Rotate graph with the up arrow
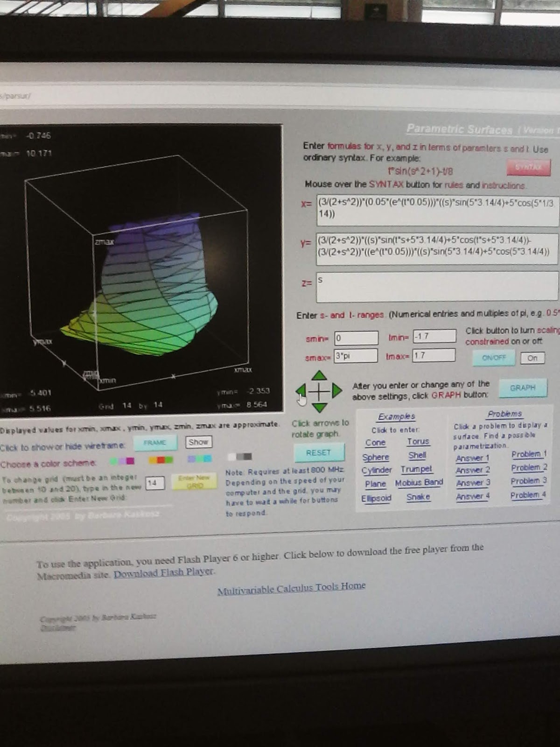This screenshot has height=747, width=560. point(319,376)
